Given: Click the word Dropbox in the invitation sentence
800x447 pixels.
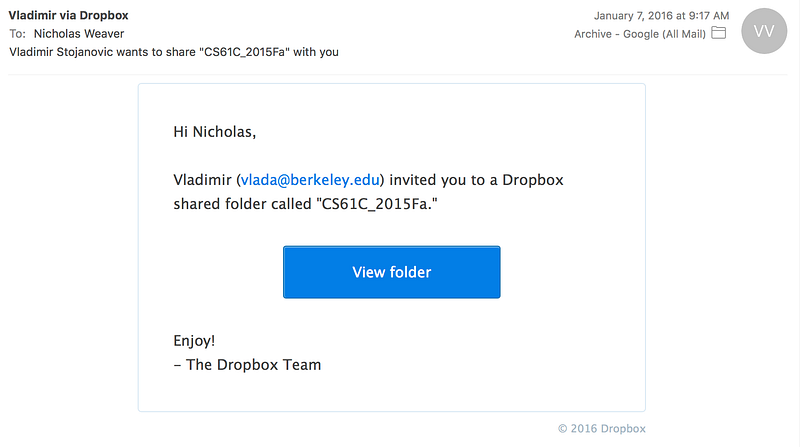Looking at the screenshot, I should (533, 180).
